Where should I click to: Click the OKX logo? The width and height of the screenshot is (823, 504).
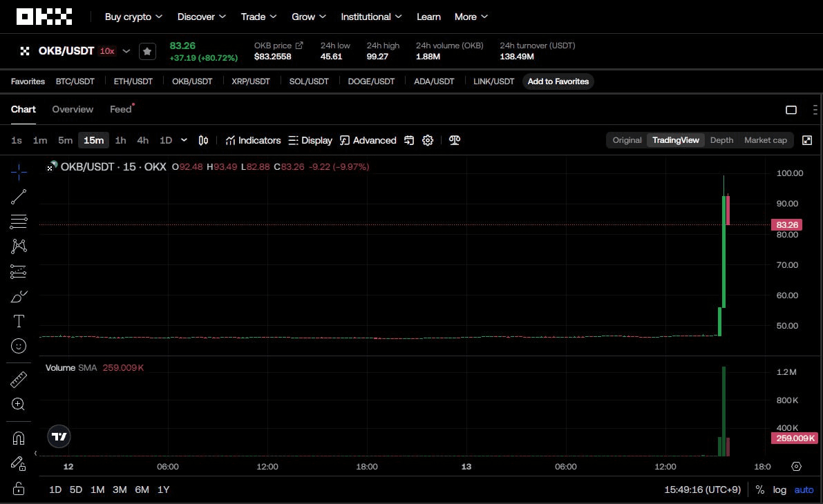44,17
